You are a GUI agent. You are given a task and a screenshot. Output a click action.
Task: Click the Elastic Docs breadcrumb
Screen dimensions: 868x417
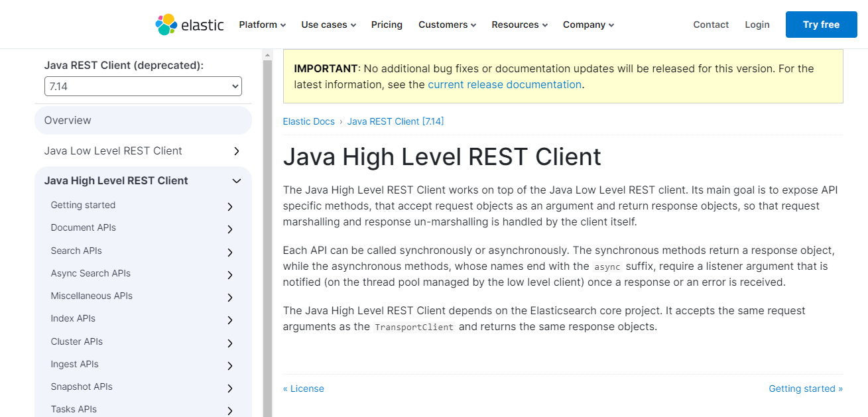(x=309, y=121)
